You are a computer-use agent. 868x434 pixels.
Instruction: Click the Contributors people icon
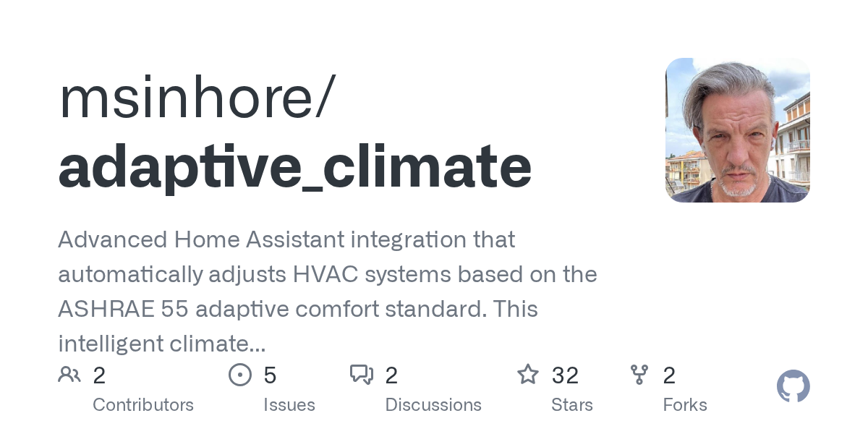(69, 375)
